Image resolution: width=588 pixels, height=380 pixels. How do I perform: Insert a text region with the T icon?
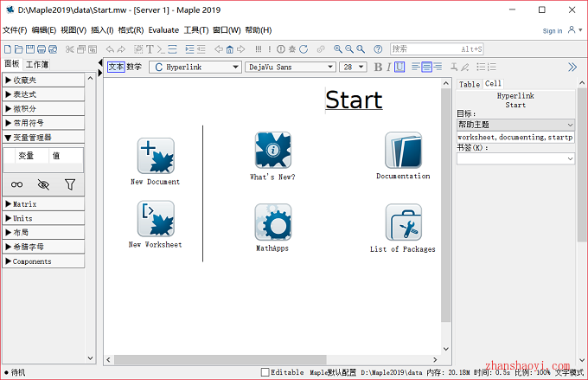click(150, 49)
